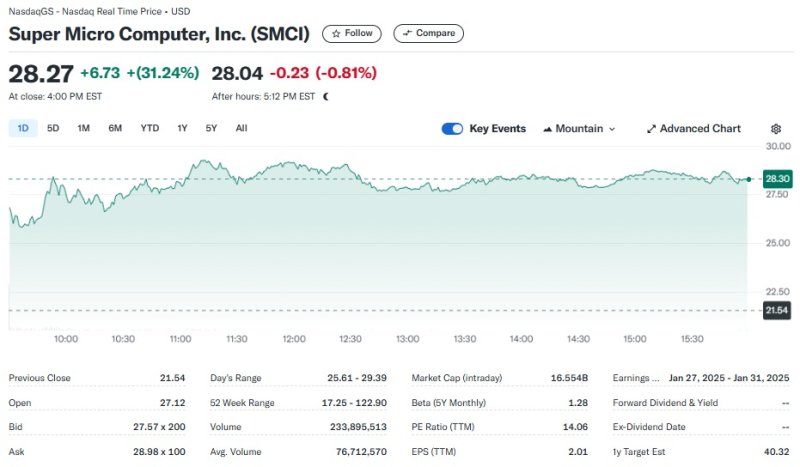Click the 28.30 current price tag
The image size is (800, 467).
tap(777, 178)
